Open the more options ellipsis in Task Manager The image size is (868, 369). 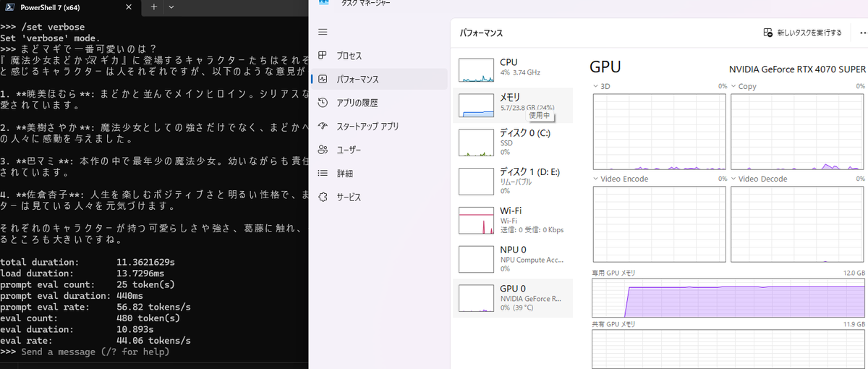point(862,33)
